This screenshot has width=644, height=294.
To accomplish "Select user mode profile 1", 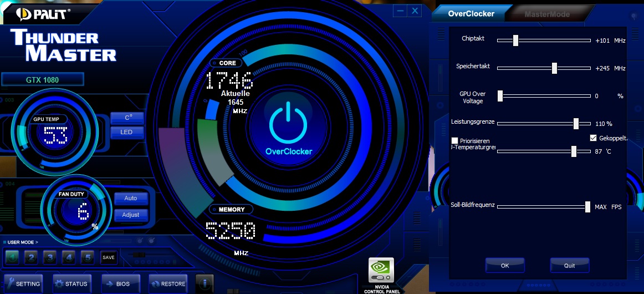I will (12, 257).
